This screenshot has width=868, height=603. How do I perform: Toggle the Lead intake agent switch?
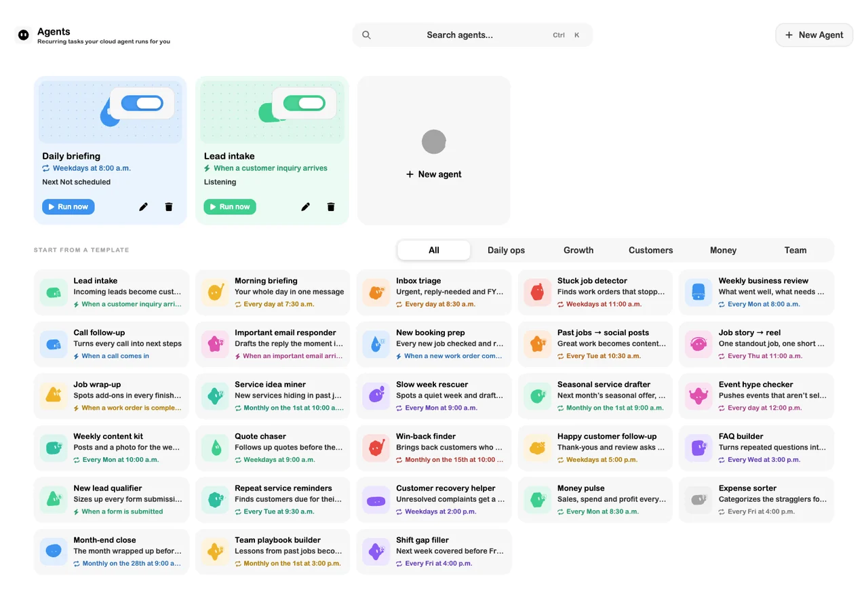pos(304,103)
